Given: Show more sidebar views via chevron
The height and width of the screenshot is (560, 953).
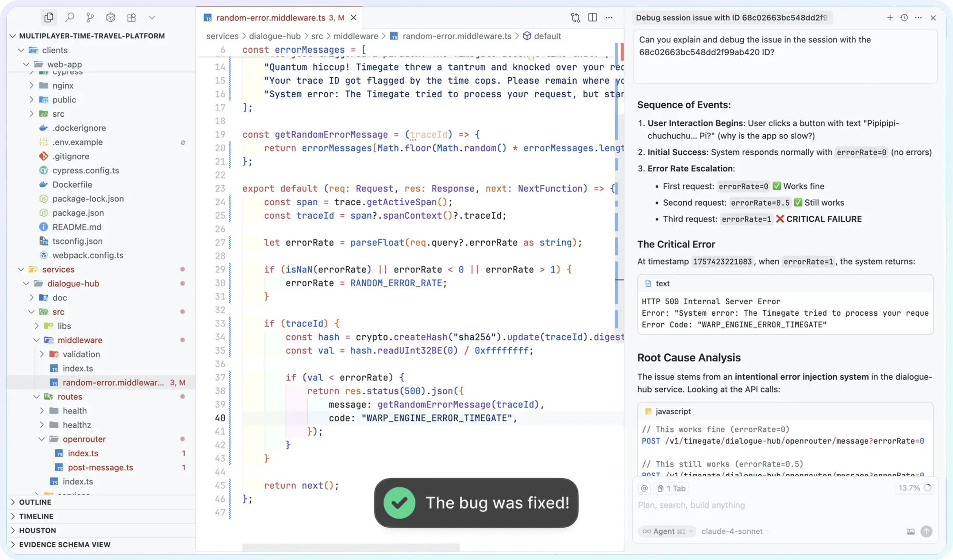Looking at the screenshot, I should (x=152, y=18).
